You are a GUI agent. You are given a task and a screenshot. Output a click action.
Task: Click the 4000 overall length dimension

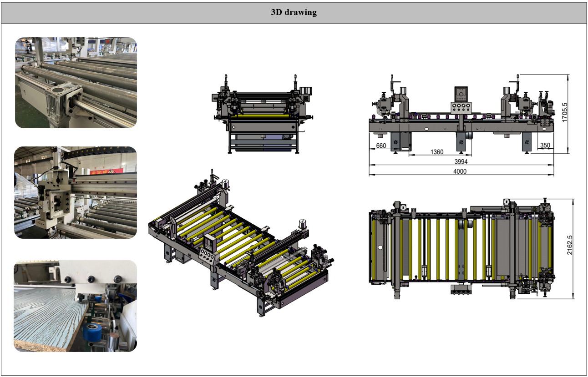[x=460, y=171]
